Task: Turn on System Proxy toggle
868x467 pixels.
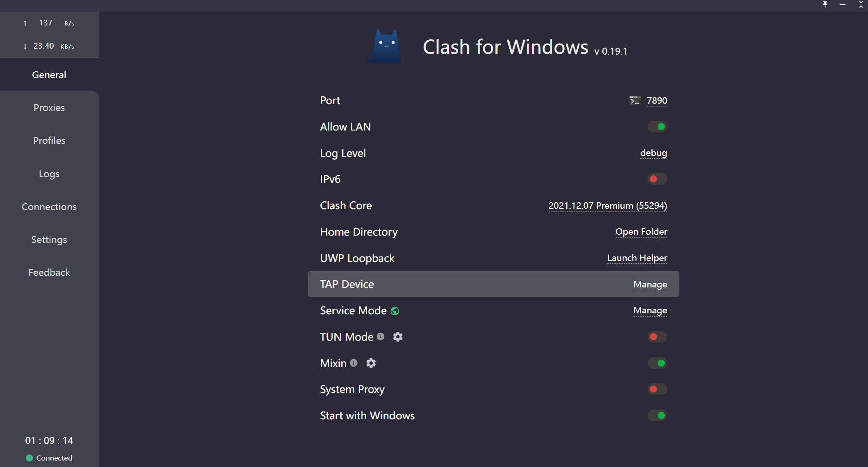Action: click(657, 389)
